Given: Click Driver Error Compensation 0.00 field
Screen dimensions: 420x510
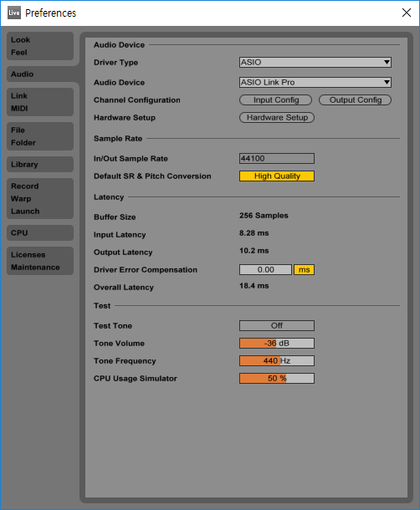Looking at the screenshot, I should click(x=266, y=270).
